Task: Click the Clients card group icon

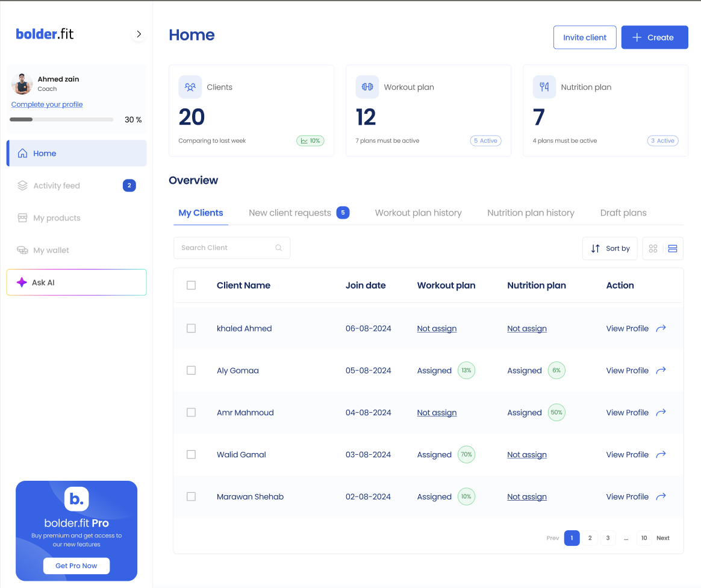Action: tap(190, 87)
